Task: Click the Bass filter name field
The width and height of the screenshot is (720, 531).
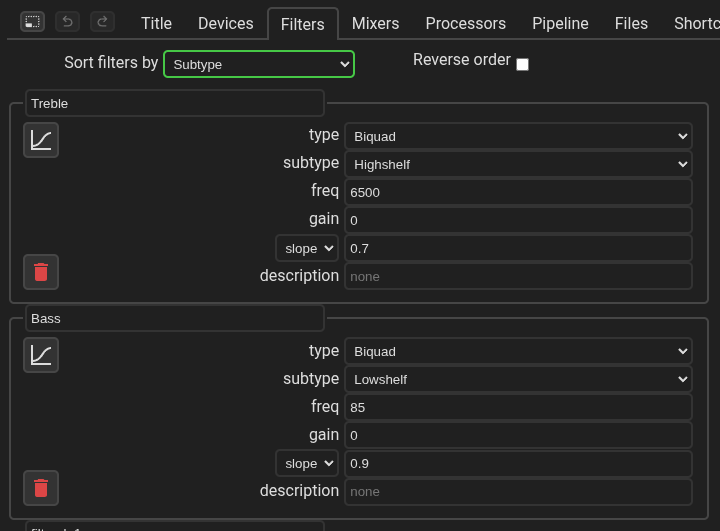Action: (175, 318)
